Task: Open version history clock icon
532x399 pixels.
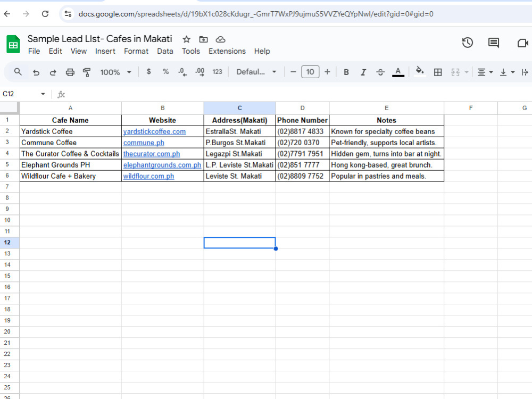Action: tap(468, 43)
